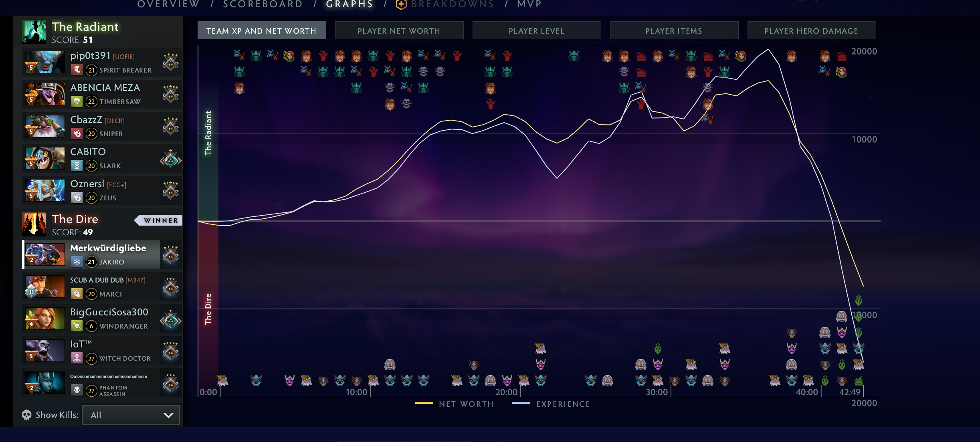
Task: Click Sniper hero portrait icon
Action: point(44,126)
